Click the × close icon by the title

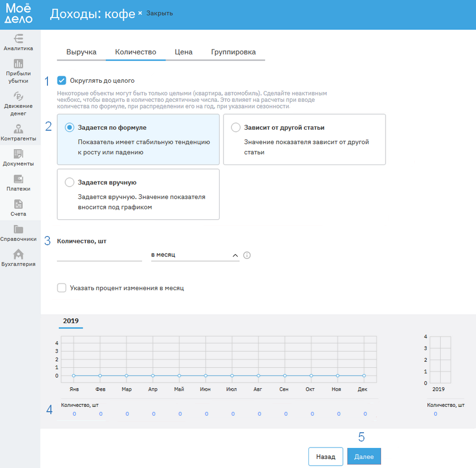[x=140, y=13]
